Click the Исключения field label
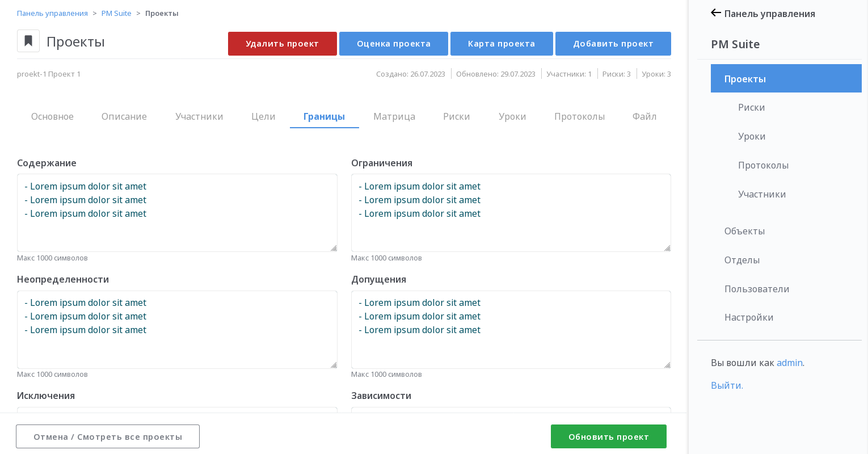Screen dimensions: 868x454 coord(46,396)
